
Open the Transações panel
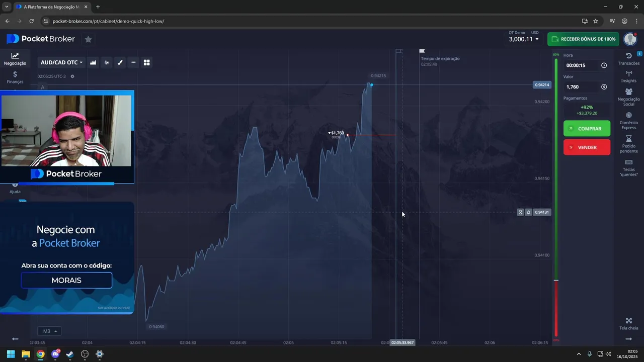tap(629, 59)
